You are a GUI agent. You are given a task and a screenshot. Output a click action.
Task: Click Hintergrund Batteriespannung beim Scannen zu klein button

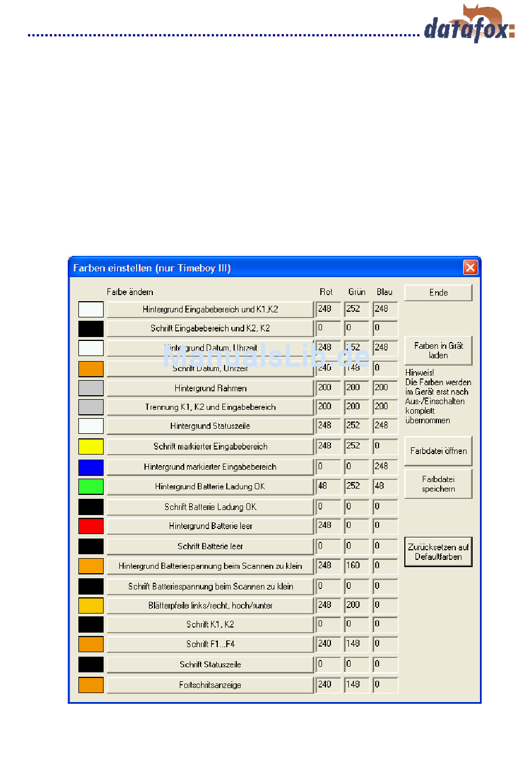click(x=210, y=566)
